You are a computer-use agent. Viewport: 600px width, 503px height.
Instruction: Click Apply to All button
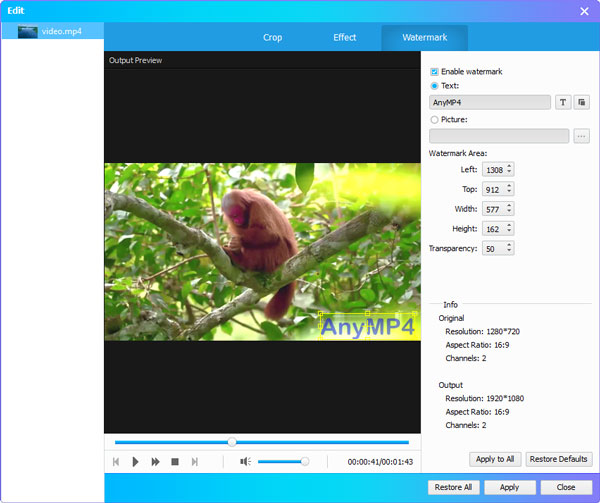click(495, 459)
